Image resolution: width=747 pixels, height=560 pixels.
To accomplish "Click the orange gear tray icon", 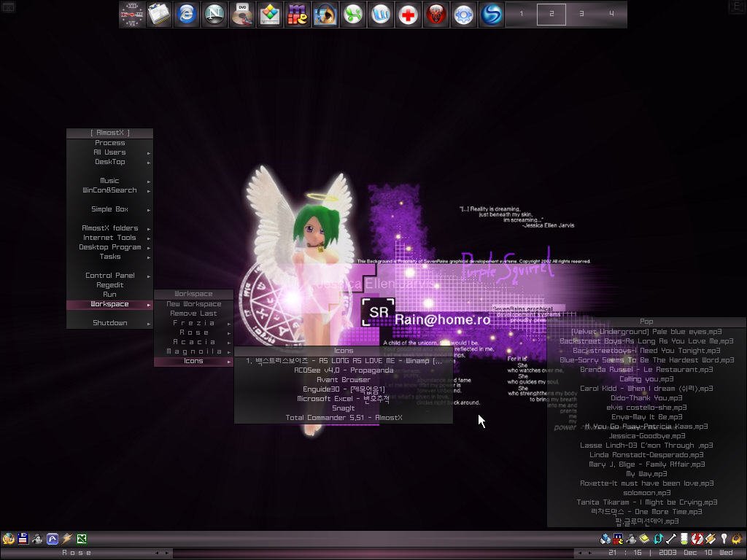I will (738, 539).
